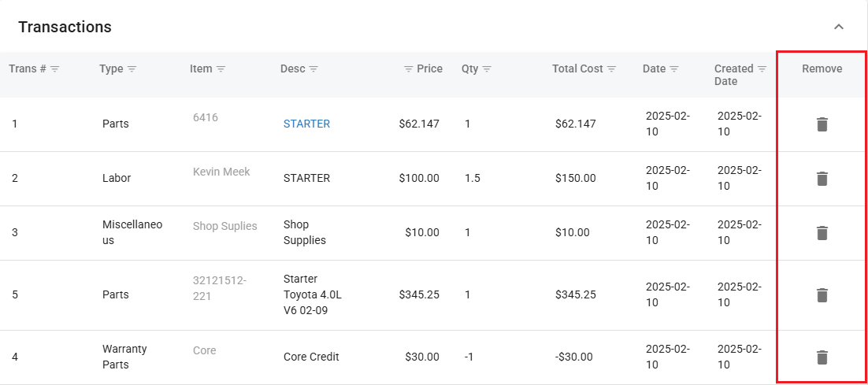Remove the Labor transaction row
This screenshot has width=868, height=385.
(x=822, y=179)
